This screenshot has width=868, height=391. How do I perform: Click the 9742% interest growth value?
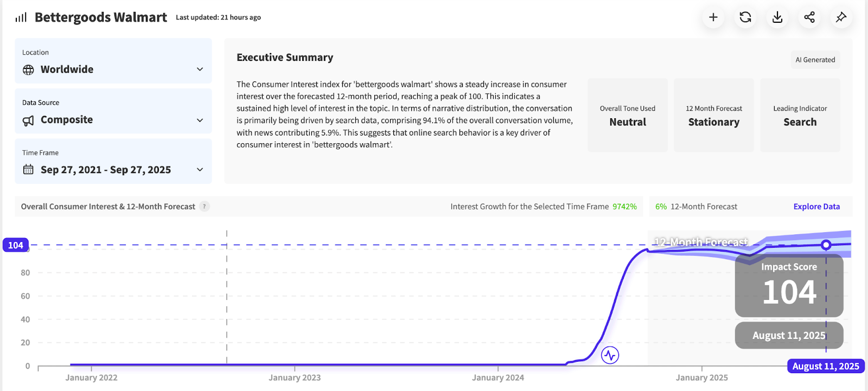pos(625,207)
